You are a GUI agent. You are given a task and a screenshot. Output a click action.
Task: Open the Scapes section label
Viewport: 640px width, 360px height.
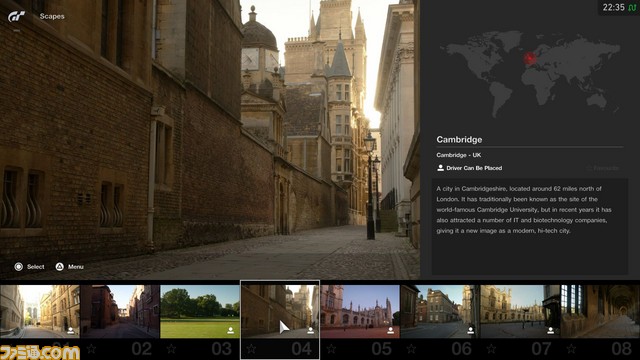(x=52, y=16)
